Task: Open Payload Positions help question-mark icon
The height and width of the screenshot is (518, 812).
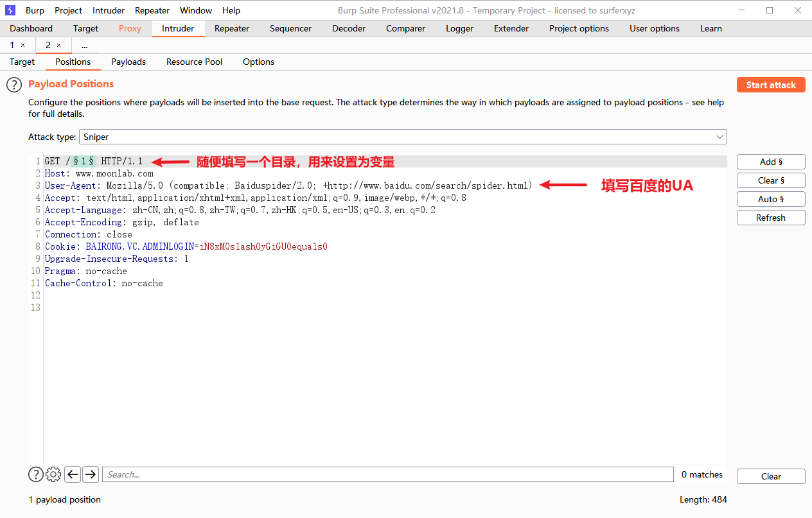Action: point(14,84)
